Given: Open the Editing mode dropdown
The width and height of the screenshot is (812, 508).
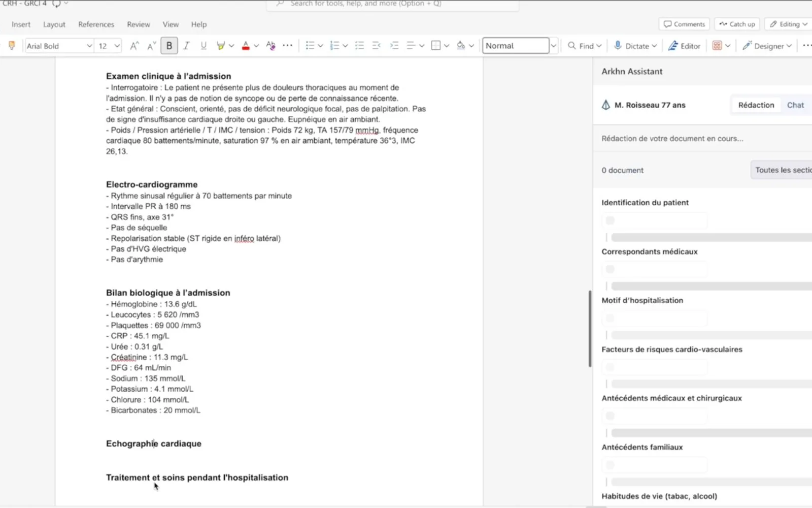Looking at the screenshot, I should tap(789, 24).
